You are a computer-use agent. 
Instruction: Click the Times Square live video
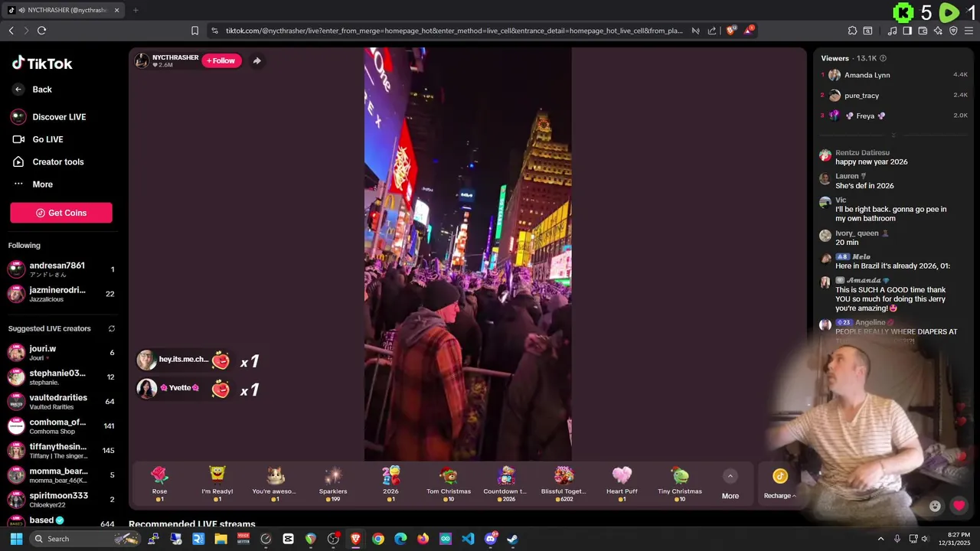(x=468, y=254)
